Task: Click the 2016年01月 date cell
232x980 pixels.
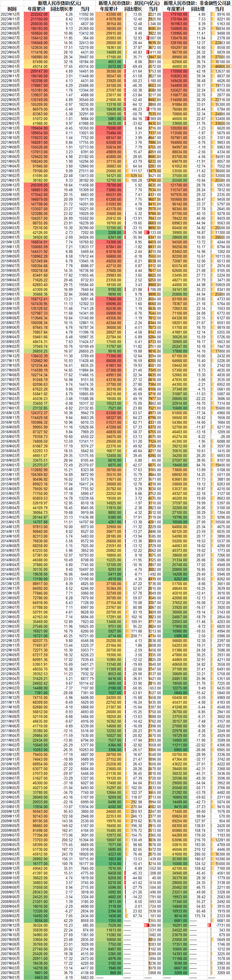Action: click(12, 465)
